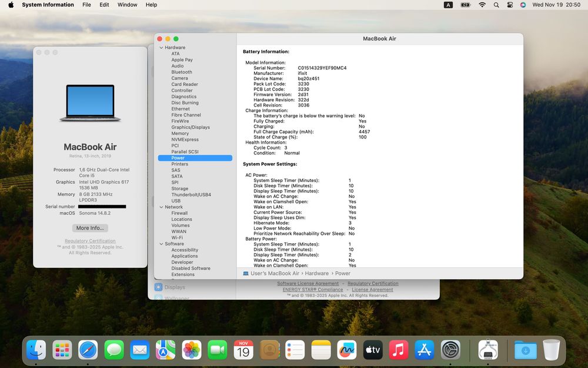Viewport: 588px width, 368px height.
Task: Launch Safari from the Dock
Action: coord(88,350)
